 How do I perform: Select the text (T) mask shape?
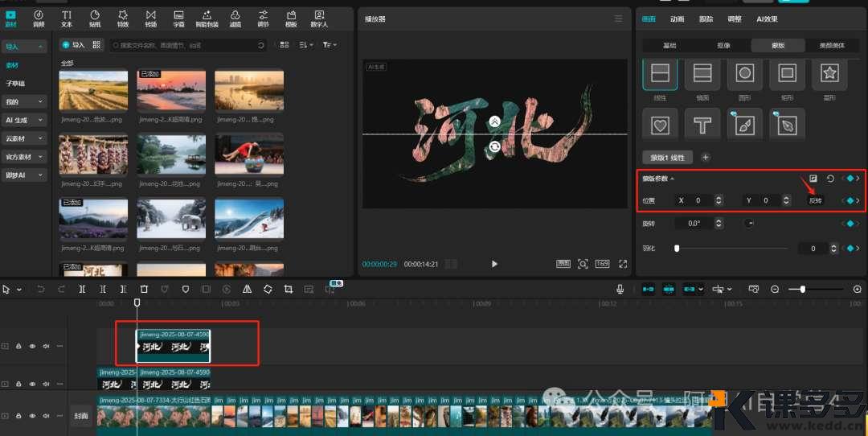click(x=702, y=124)
